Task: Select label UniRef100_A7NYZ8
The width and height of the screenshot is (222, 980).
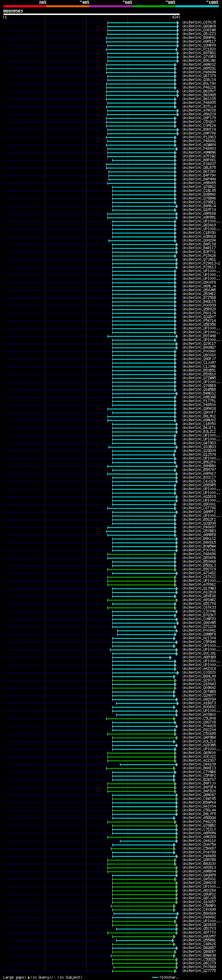Action: (x=199, y=110)
